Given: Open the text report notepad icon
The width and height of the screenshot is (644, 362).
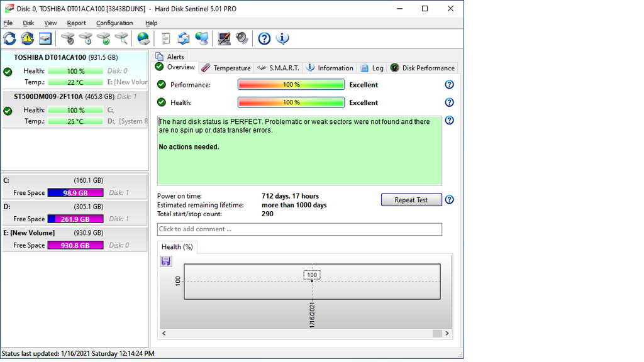Looking at the screenshot, I should tap(166, 38).
